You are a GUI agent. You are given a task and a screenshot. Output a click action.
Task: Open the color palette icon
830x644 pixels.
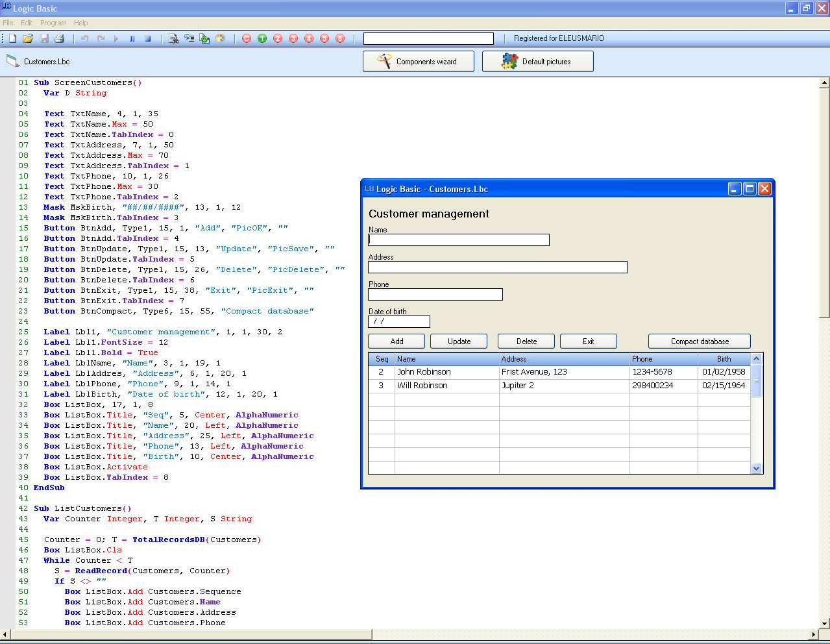(x=220, y=39)
